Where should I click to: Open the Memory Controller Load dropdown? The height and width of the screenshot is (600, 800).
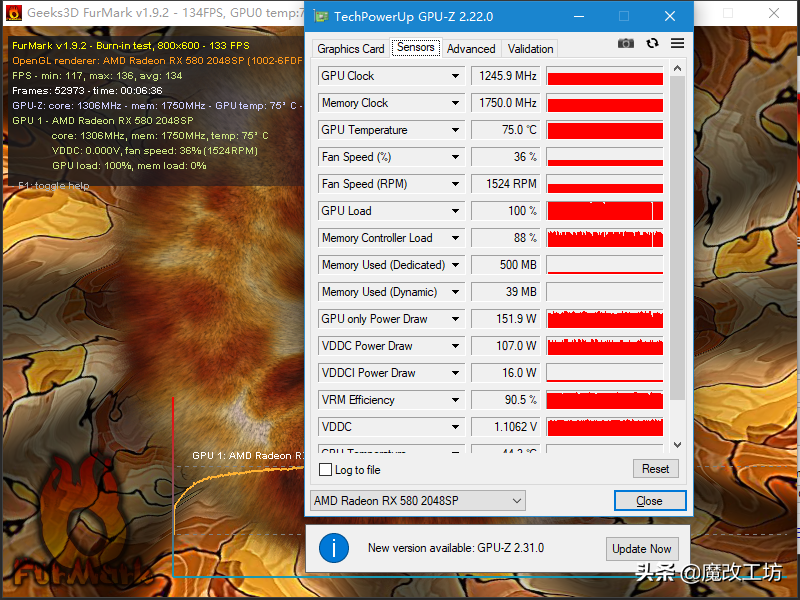click(455, 238)
